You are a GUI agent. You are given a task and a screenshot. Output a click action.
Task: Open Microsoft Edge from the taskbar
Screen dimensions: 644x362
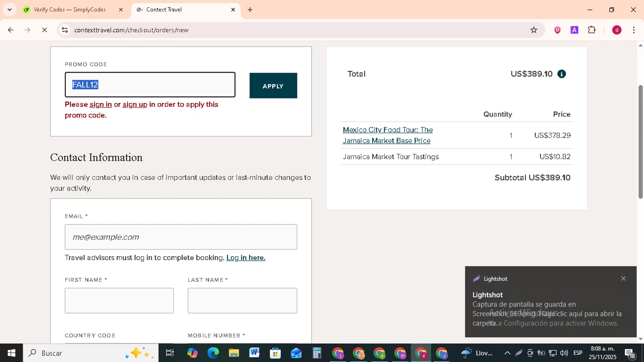(x=213, y=353)
